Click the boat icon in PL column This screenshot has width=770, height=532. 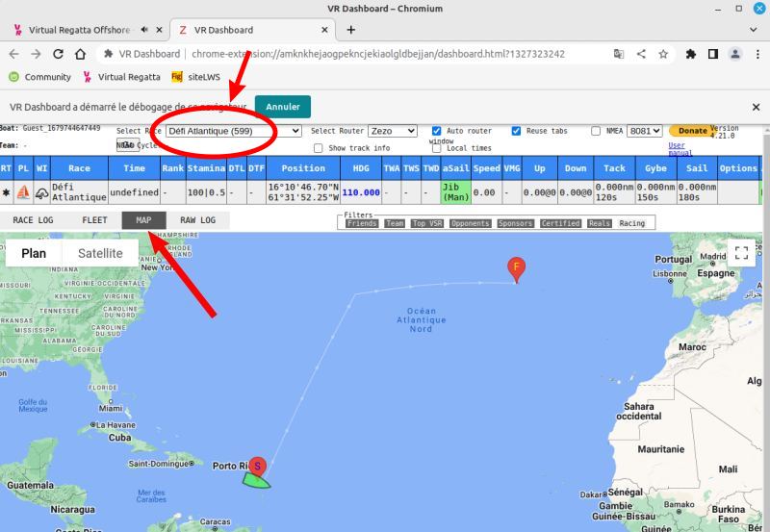pyautogui.click(x=23, y=192)
